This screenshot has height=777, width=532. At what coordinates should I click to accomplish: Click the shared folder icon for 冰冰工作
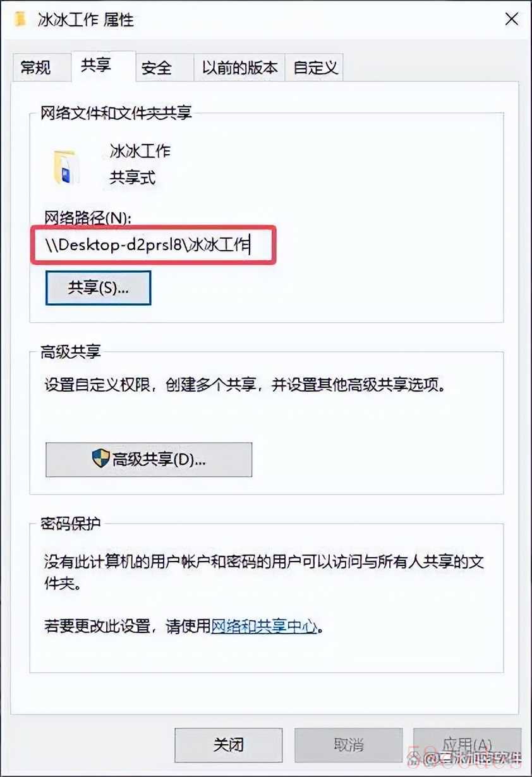(x=64, y=167)
